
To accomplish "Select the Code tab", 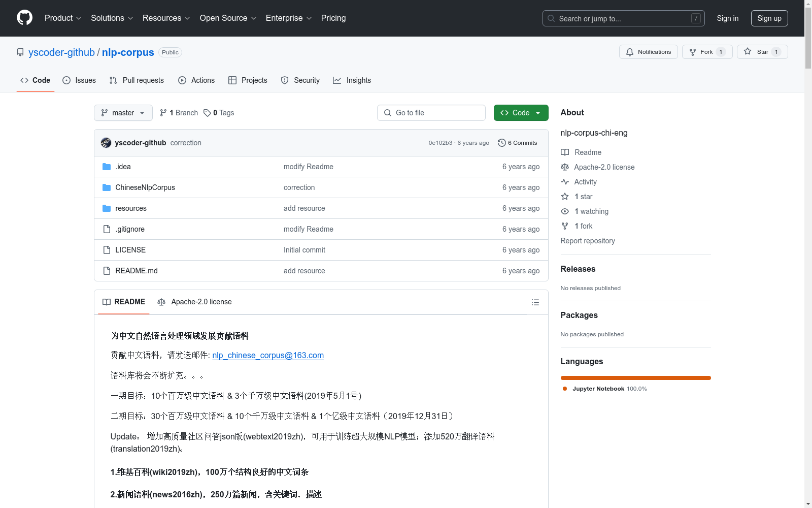I will [36, 80].
